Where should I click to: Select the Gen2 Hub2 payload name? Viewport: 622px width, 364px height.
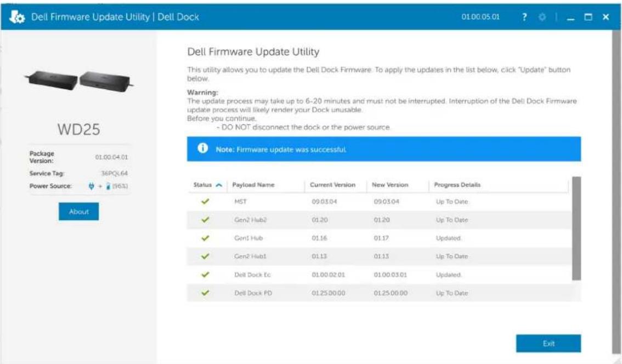pyautogui.click(x=250, y=220)
